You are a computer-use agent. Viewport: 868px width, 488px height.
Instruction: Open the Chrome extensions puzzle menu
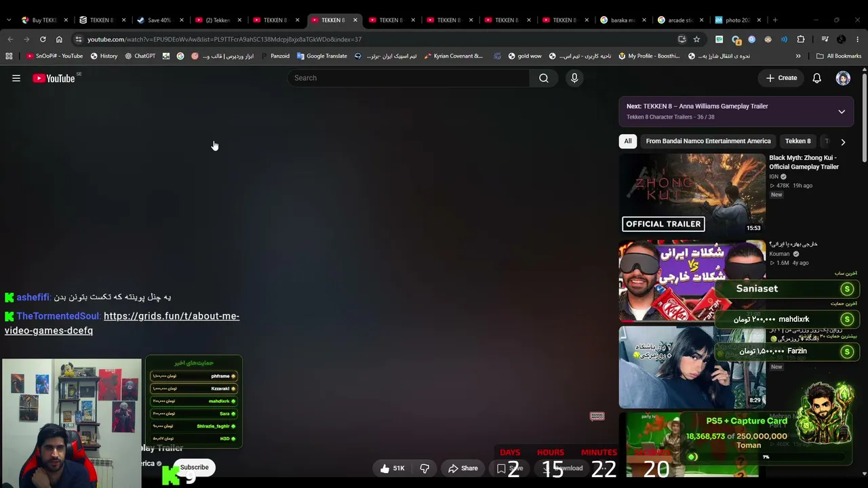pyautogui.click(x=801, y=39)
